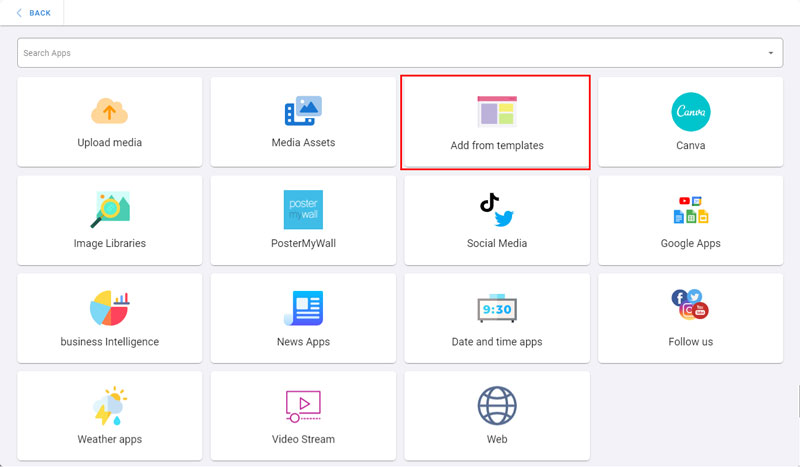Screen dimensions: 800x467
Task: Click the Follow us social icons
Action: tap(690, 305)
